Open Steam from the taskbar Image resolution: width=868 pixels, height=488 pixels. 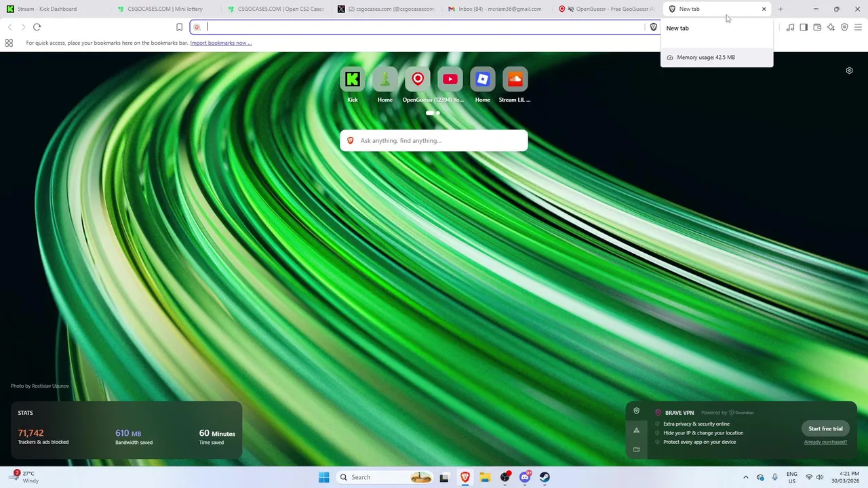(x=545, y=477)
